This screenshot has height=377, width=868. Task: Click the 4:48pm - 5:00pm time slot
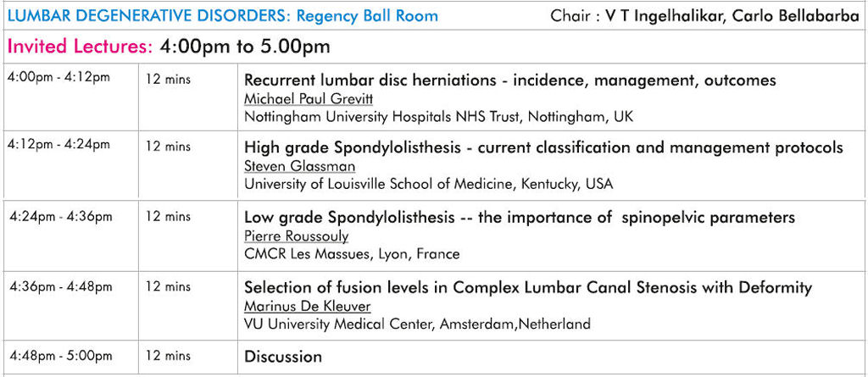coord(61,356)
